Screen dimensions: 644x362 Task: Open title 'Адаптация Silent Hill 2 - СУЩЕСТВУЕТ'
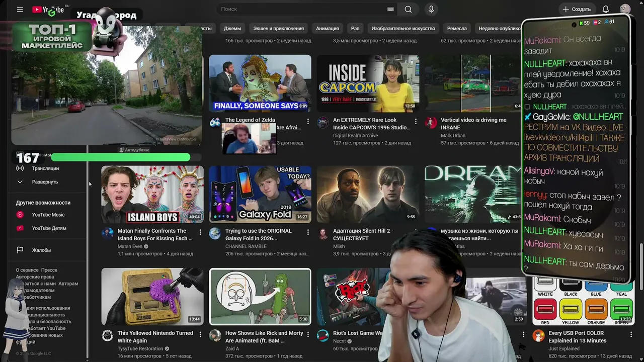pyautogui.click(x=363, y=234)
